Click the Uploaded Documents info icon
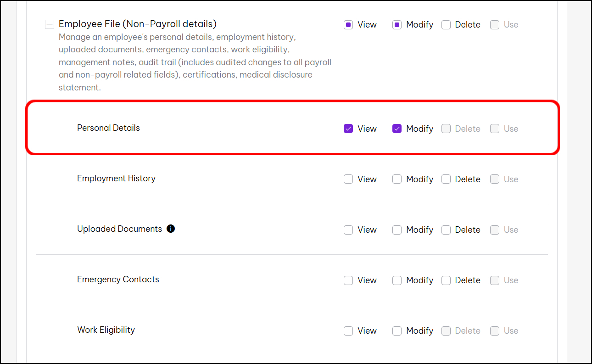 (171, 229)
